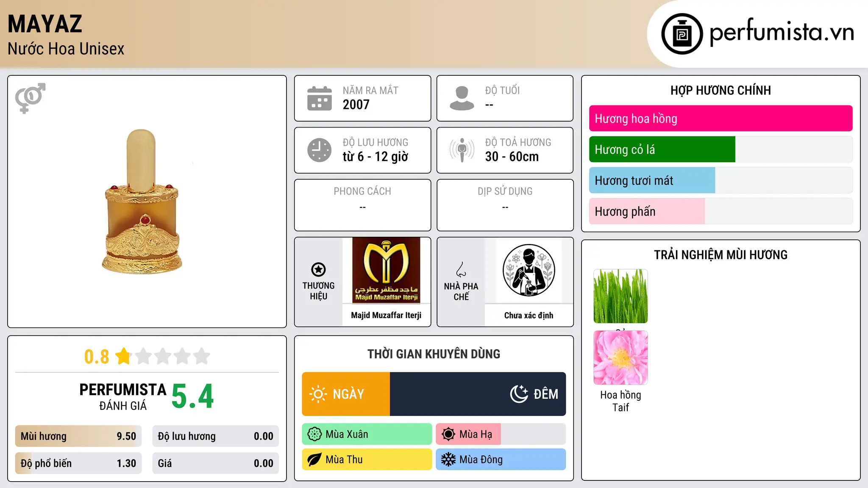
Task: Open the Majid Muzaffar Iterji brand logo
Action: [386, 270]
